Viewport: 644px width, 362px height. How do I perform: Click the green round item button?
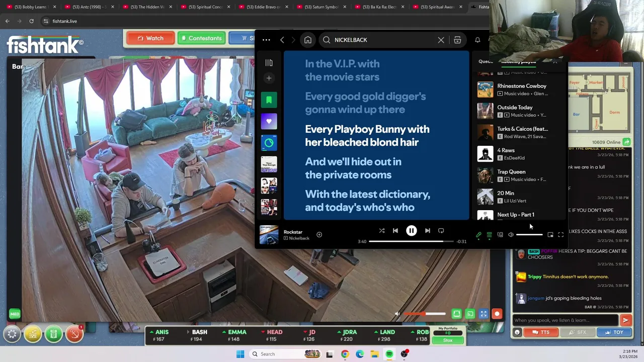tap(53, 334)
